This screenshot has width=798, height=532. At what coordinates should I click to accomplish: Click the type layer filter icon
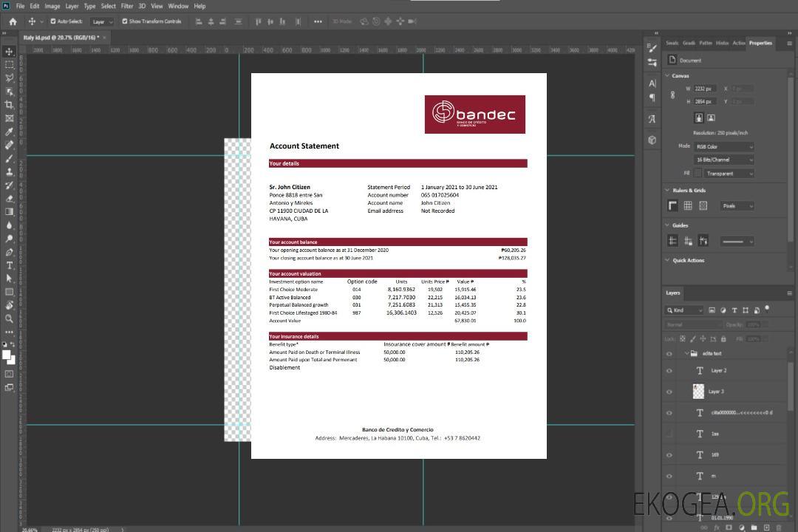[x=734, y=310]
